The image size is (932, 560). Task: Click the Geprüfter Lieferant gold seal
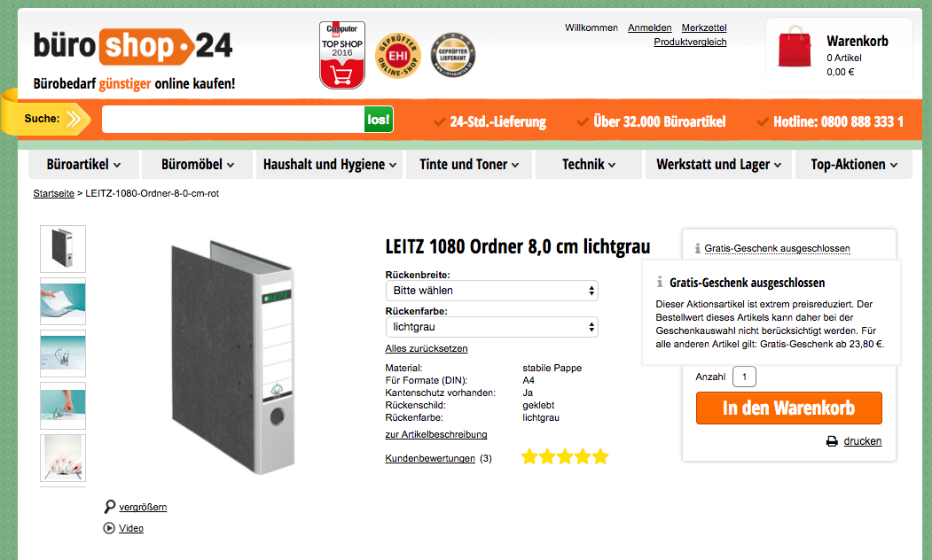pos(453,55)
